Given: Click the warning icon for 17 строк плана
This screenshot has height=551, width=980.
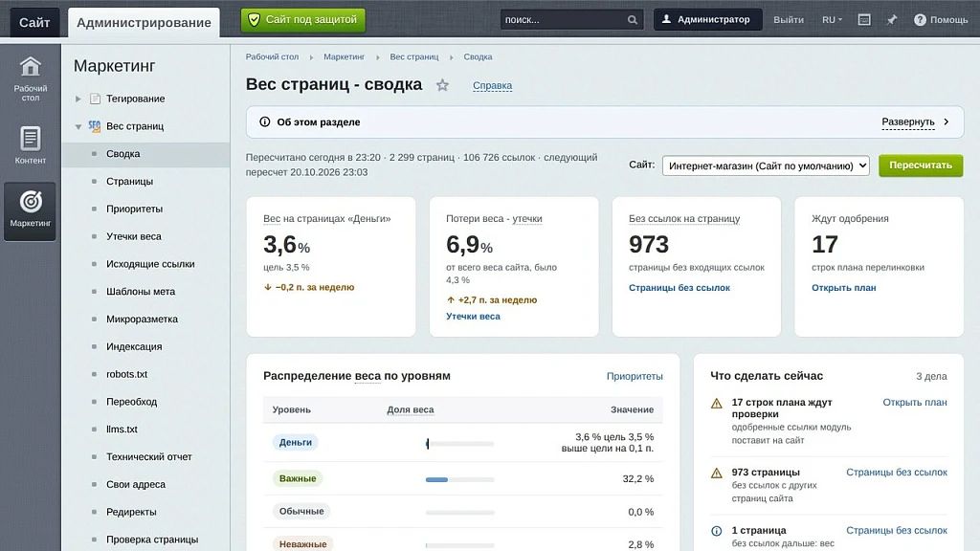Looking at the screenshot, I should (717, 404).
